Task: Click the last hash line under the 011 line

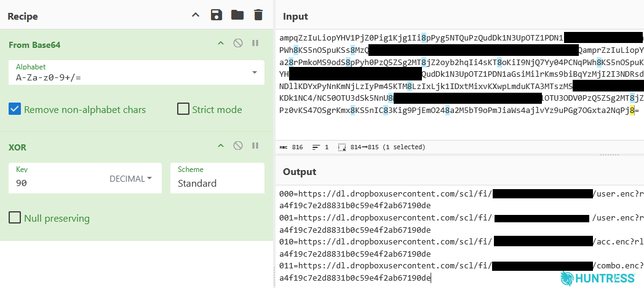Action: [355, 278]
